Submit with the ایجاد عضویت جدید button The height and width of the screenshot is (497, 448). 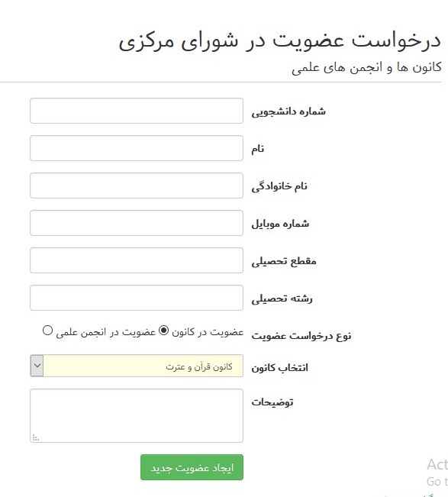click(192, 467)
